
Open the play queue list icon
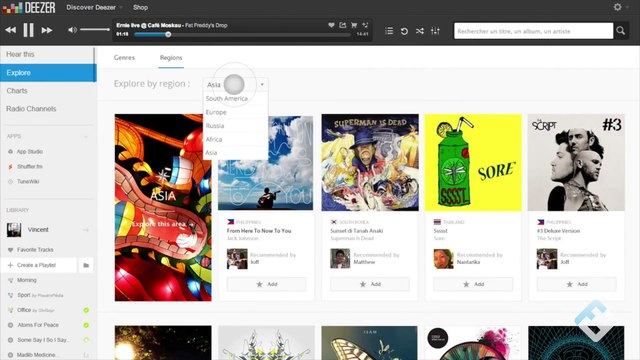(389, 31)
